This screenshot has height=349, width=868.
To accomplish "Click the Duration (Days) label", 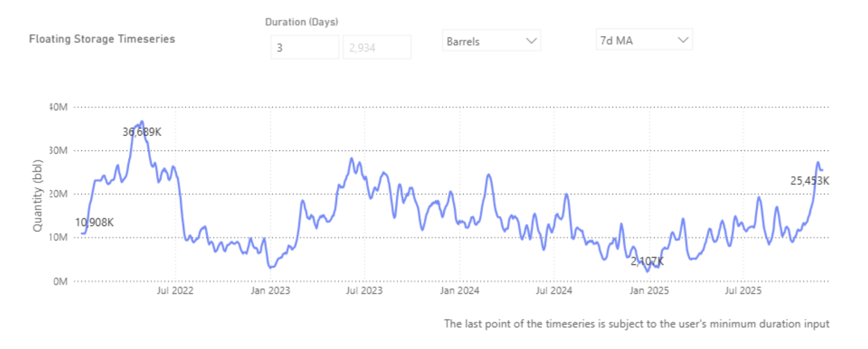I will tap(302, 22).
